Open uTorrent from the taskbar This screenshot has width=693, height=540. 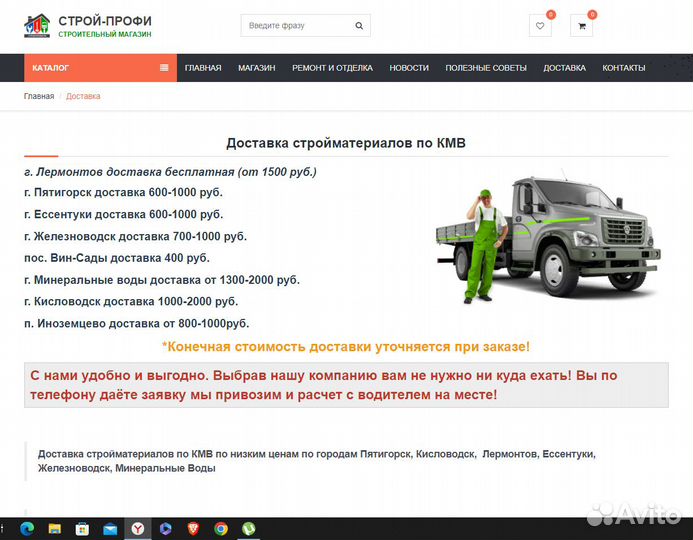(248, 529)
